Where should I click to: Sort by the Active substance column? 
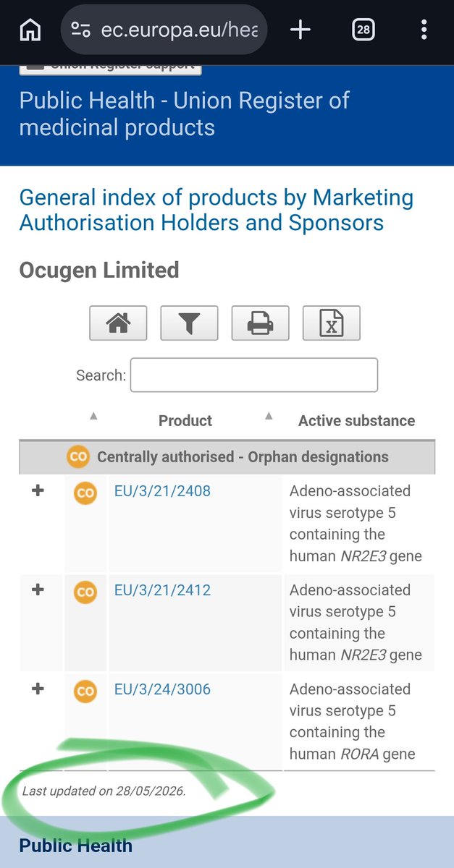click(356, 420)
